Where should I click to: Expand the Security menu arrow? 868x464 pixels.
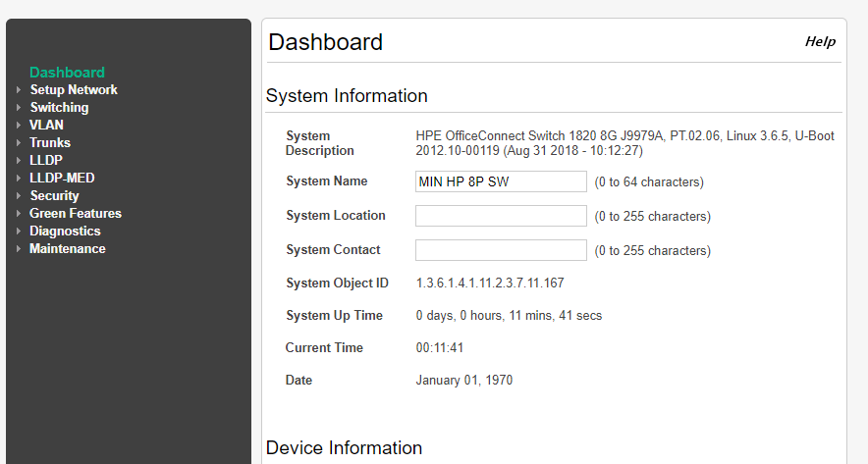[19, 196]
